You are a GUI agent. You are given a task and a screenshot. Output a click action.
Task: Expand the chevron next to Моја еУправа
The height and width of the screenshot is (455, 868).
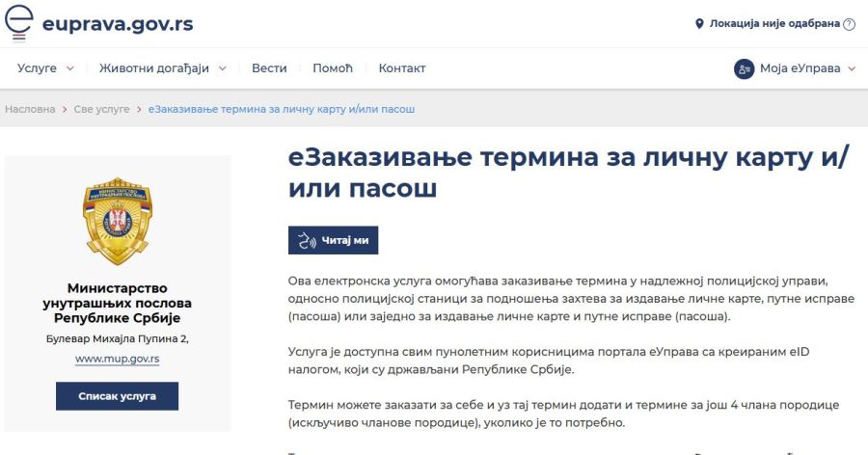click(852, 69)
